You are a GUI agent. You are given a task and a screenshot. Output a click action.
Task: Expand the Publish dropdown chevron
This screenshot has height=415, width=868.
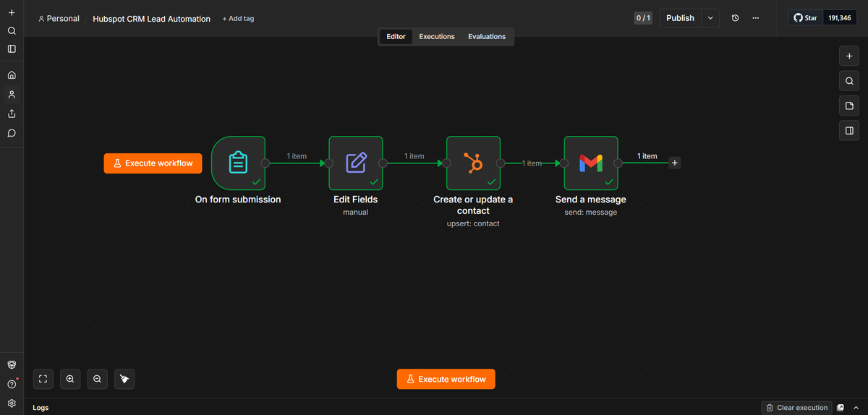[710, 18]
